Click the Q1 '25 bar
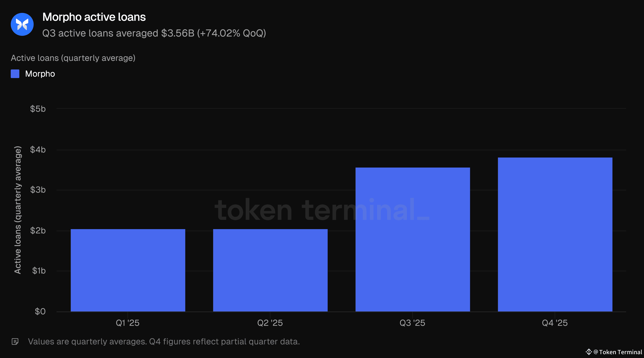This screenshot has width=644, height=358. (128, 270)
